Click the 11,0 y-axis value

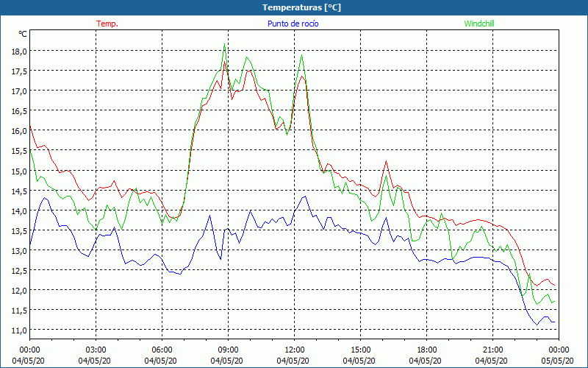point(19,330)
